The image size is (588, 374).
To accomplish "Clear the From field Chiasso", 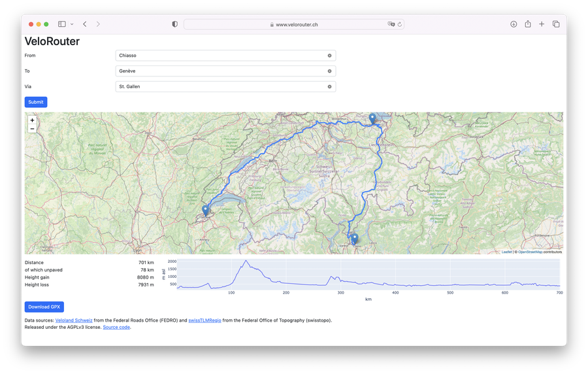I will (329, 56).
